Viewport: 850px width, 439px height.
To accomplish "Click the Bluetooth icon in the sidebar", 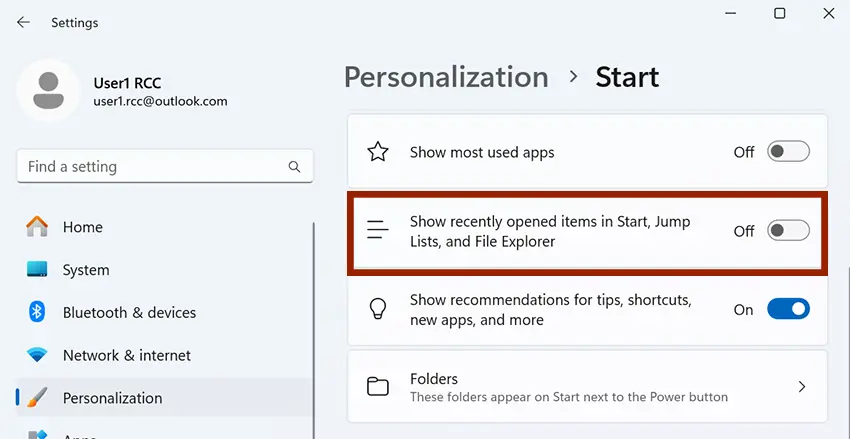I will (37, 312).
